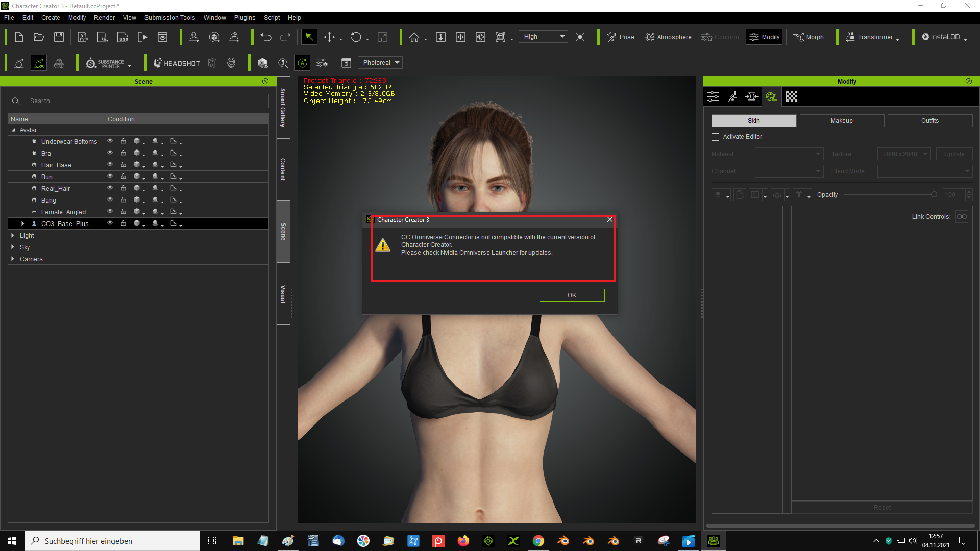Open the Content side tab
This screenshot has height=551, width=980.
(x=283, y=169)
